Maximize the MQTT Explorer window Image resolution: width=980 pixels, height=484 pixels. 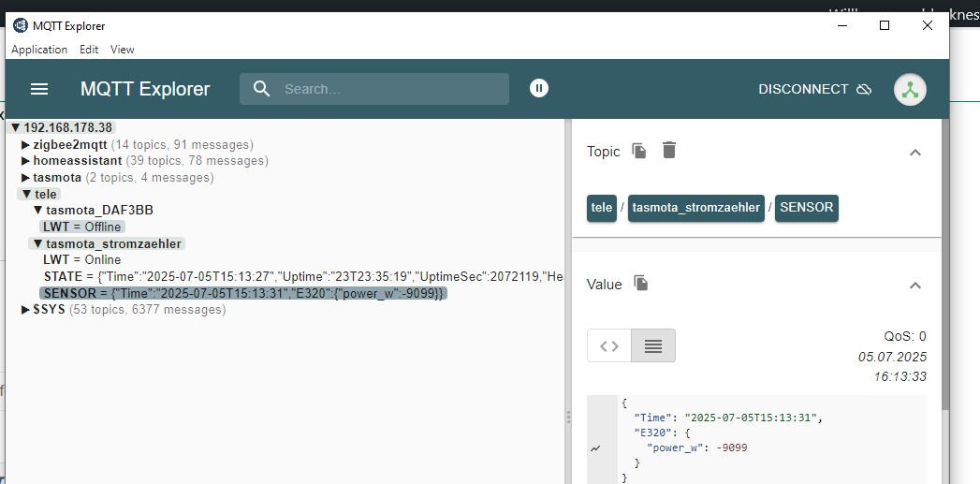(x=885, y=25)
